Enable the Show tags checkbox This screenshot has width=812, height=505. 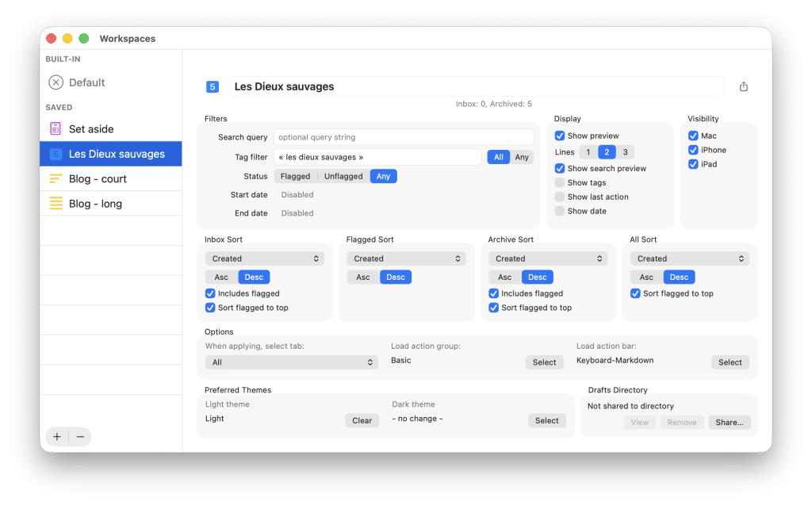click(560, 182)
